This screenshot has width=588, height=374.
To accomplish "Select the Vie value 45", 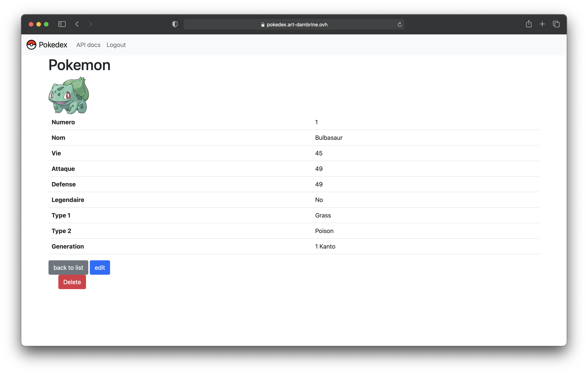I will click(x=319, y=153).
